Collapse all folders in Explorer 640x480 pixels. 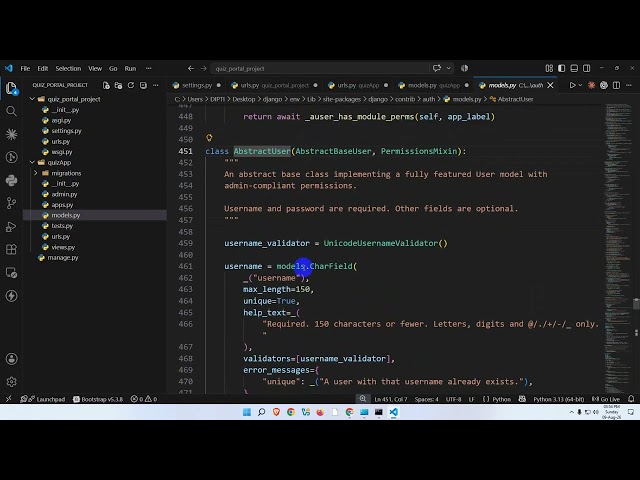click(143, 85)
